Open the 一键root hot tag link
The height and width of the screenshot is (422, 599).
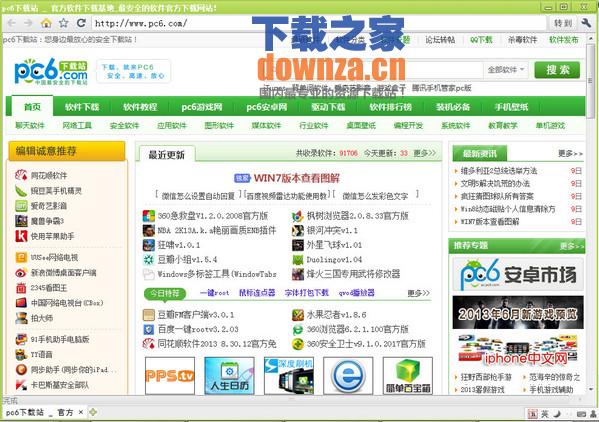(x=215, y=293)
